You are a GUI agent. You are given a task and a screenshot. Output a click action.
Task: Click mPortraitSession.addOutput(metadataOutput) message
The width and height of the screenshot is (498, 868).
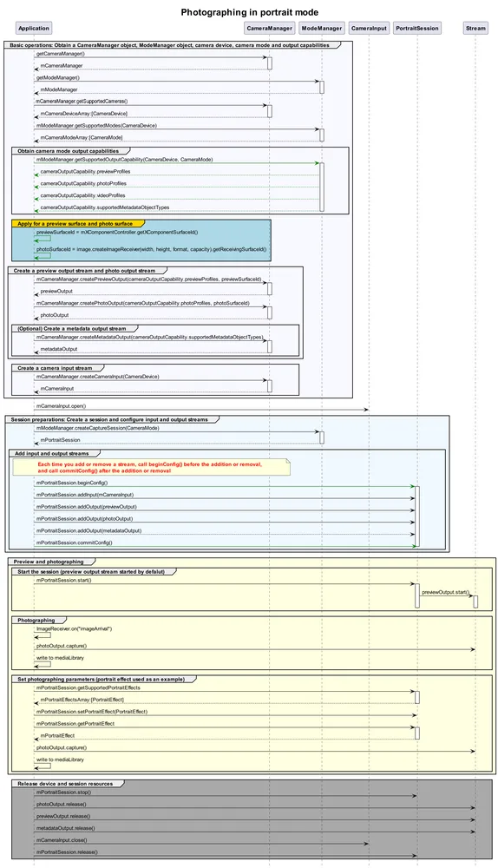[88, 531]
